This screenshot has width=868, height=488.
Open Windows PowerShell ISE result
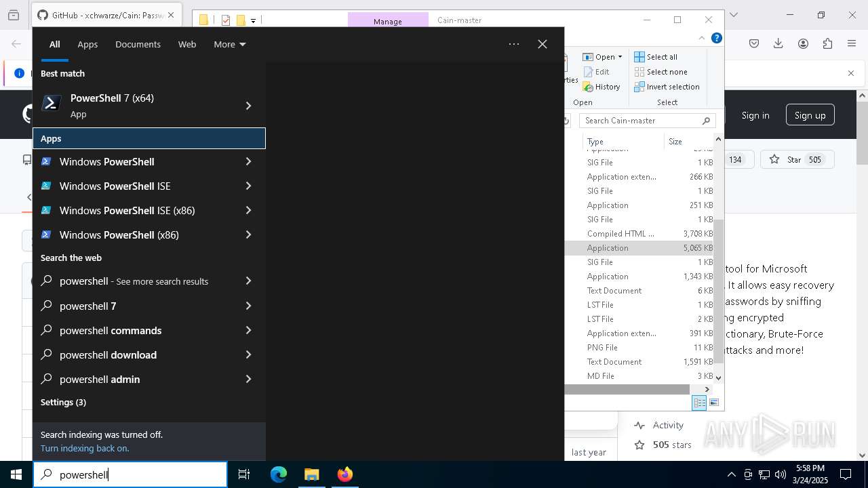coord(132,186)
